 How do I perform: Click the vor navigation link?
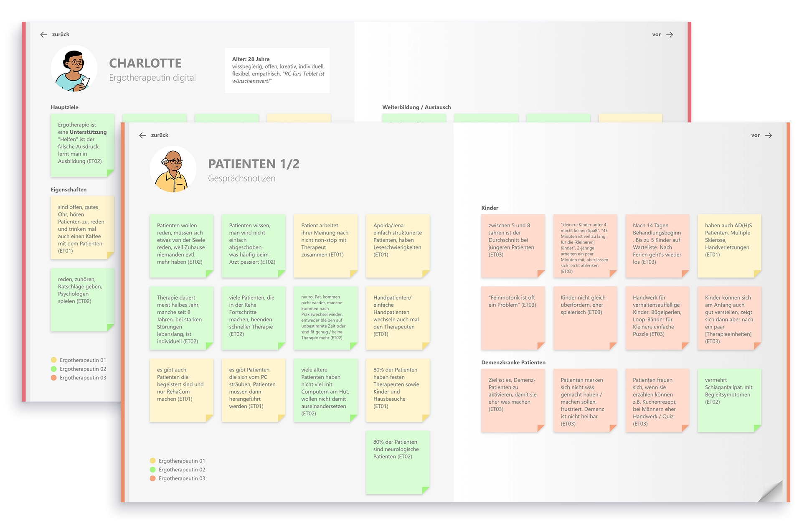755,135
